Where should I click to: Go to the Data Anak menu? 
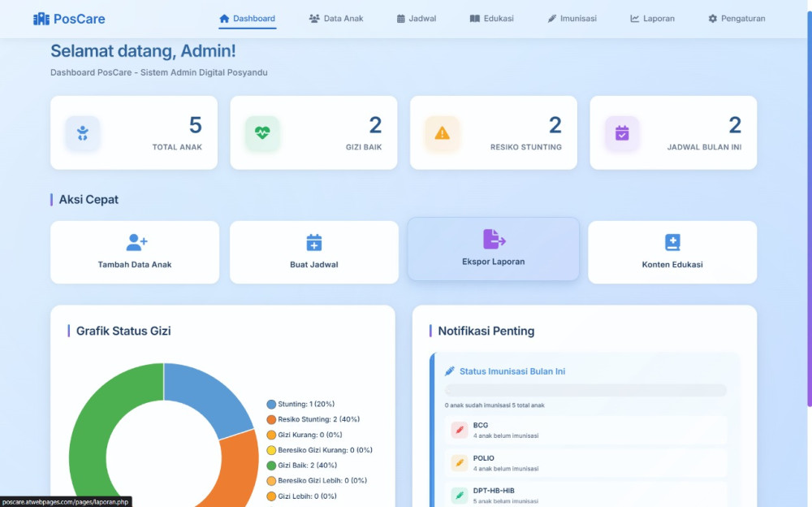pyautogui.click(x=336, y=19)
